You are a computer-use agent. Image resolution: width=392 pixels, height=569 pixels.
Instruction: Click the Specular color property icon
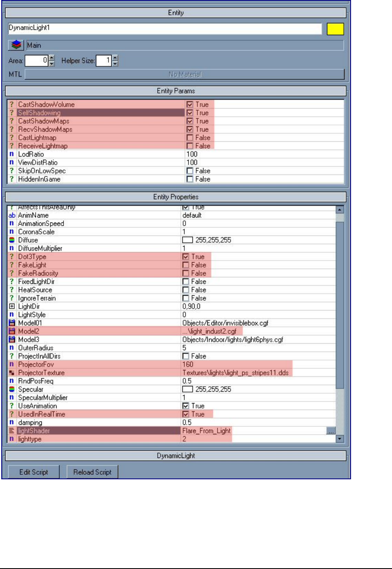point(12,389)
